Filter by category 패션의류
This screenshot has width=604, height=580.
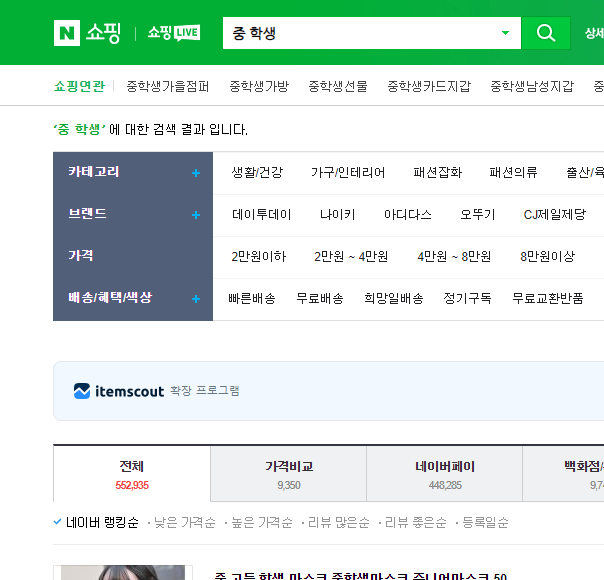pos(513,173)
